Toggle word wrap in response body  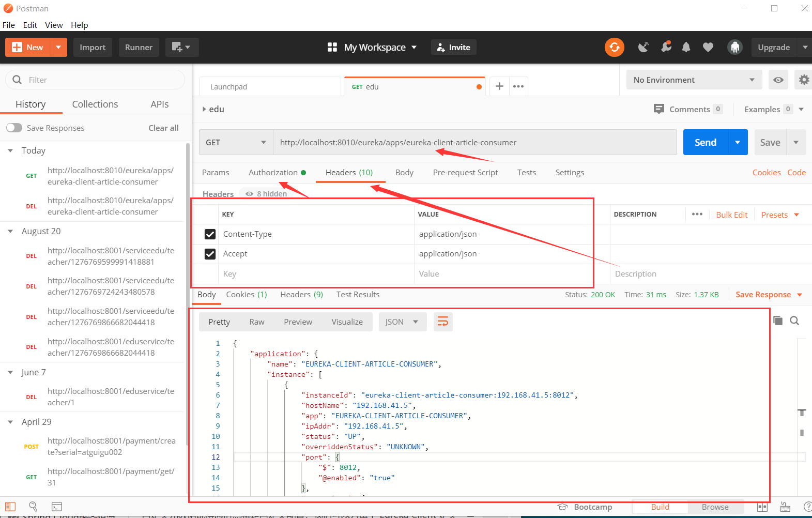[443, 322]
